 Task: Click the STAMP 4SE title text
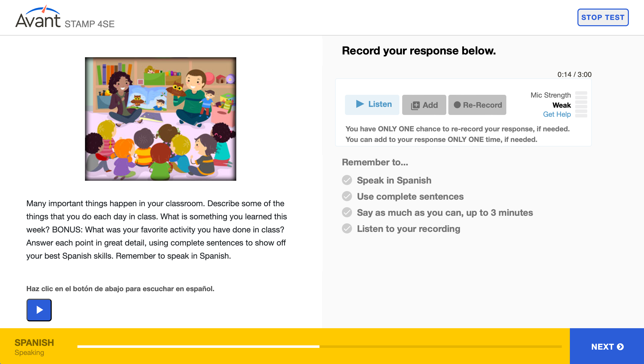(x=90, y=24)
